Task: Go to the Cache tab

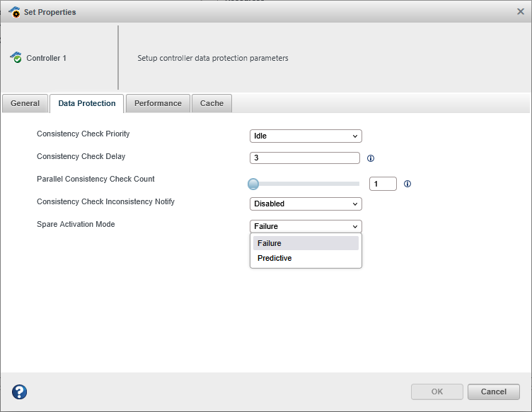Action: 212,103
